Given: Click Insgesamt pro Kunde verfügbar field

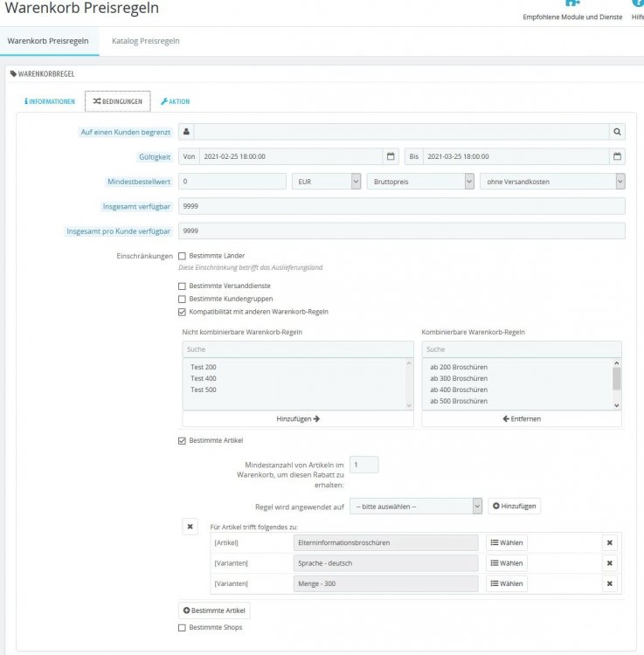Looking at the screenshot, I should click(402, 231).
